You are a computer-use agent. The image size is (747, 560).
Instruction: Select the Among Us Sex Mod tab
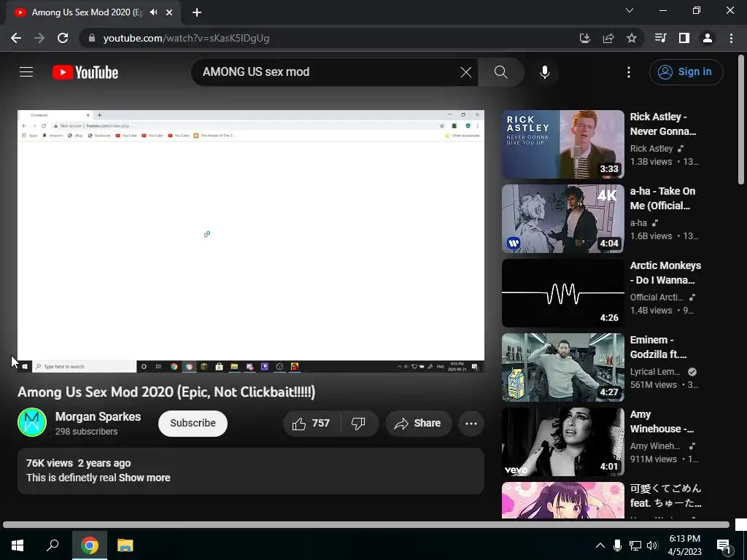pyautogui.click(x=93, y=12)
